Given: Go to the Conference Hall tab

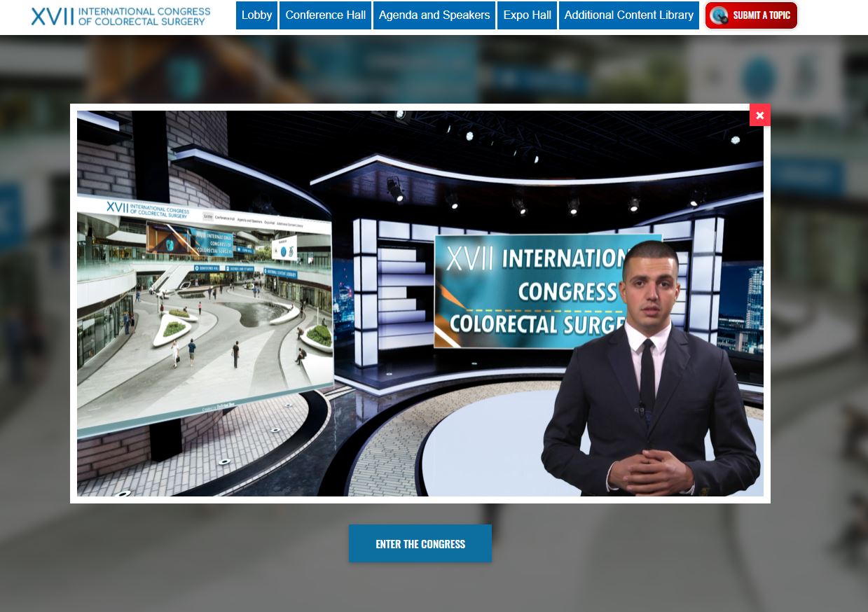Looking at the screenshot, I should pyautogui.click(x=326, y=15).
